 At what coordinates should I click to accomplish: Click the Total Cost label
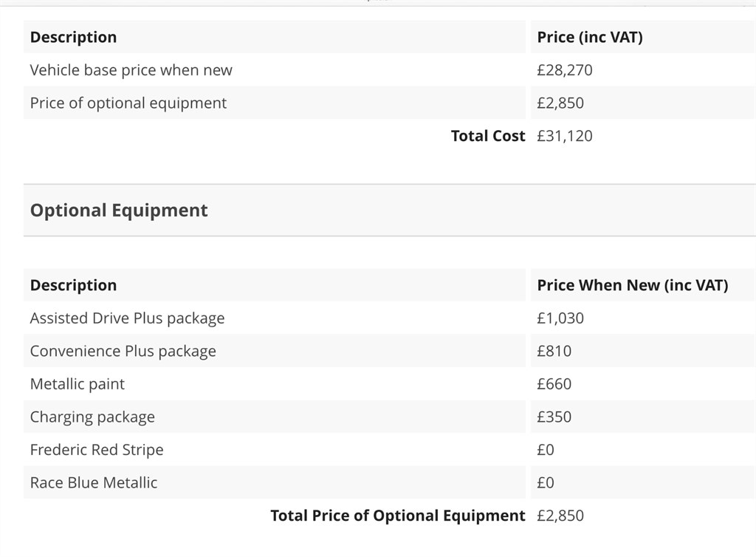pyautogui.click(x=488, y=136)
